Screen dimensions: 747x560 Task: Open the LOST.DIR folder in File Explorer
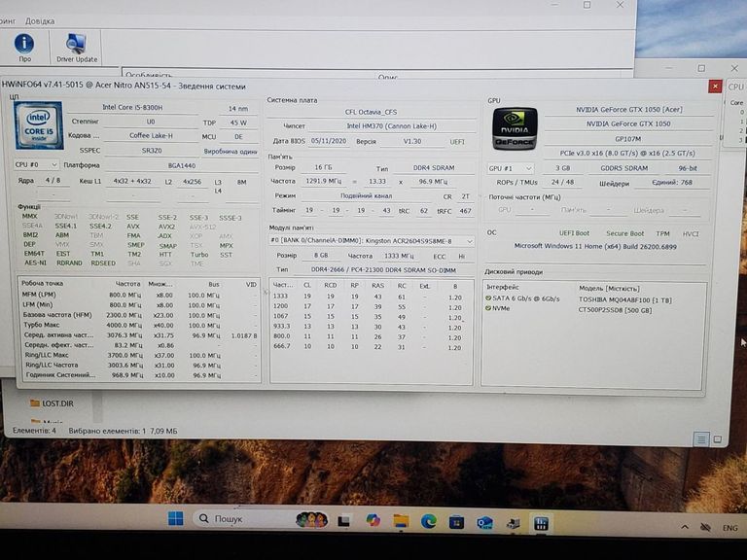point(52,403)
